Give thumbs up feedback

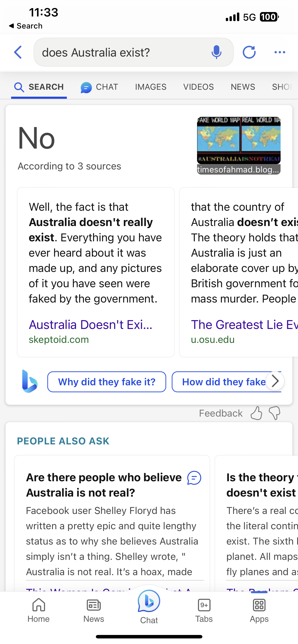(256, 413)
